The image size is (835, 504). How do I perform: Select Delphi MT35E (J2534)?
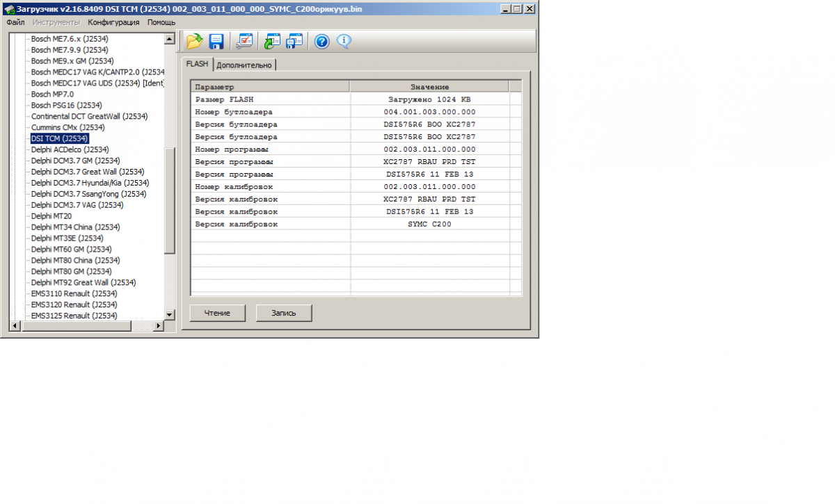point(67,238)
